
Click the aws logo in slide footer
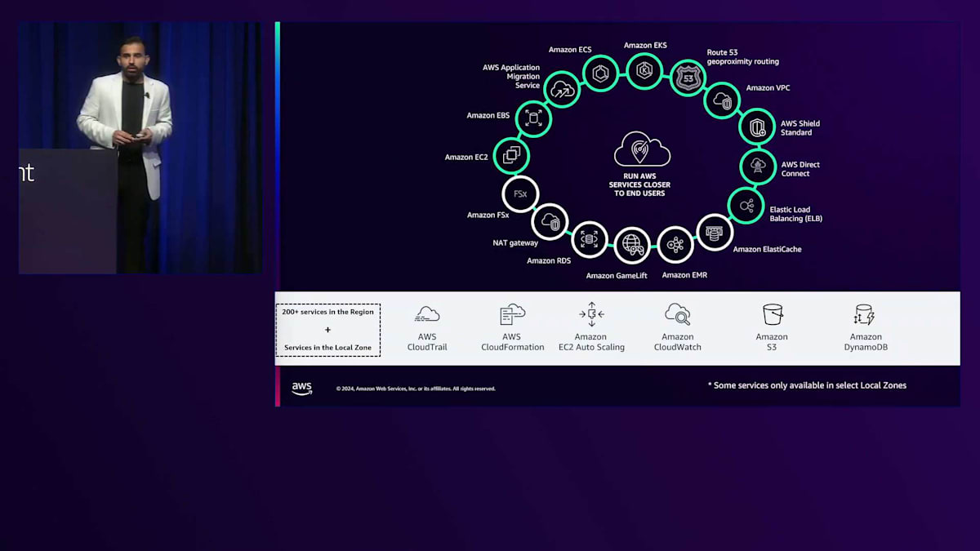(x=302, y=389)
